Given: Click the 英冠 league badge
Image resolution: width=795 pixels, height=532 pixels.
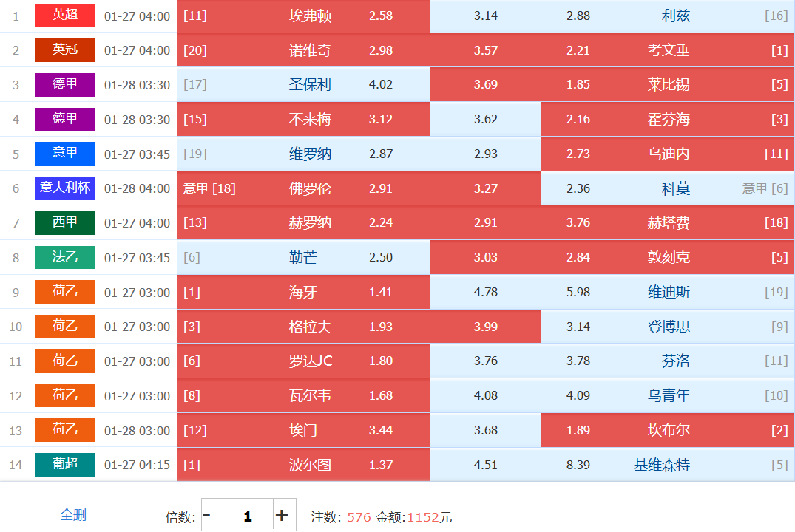Looking at the screenshot, I should tap(65, 50).
